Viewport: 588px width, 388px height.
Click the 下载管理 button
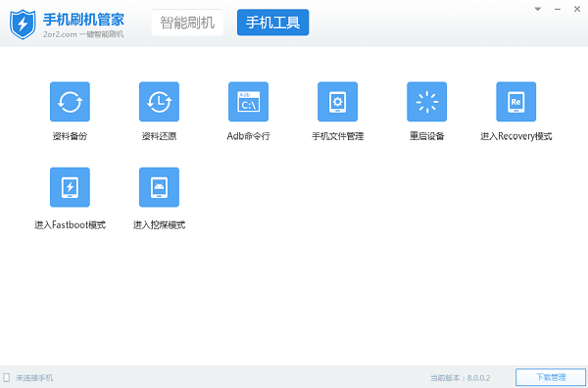point(551,377)
